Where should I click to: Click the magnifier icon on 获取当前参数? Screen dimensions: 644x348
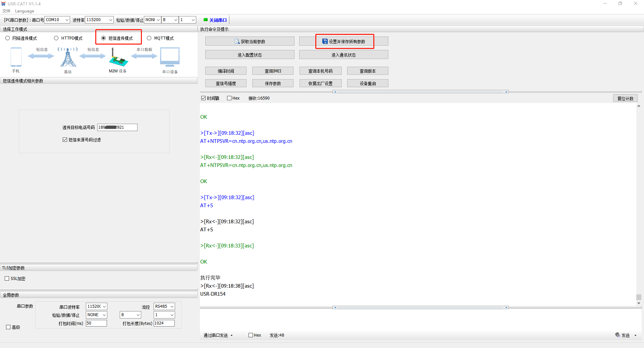237,42
